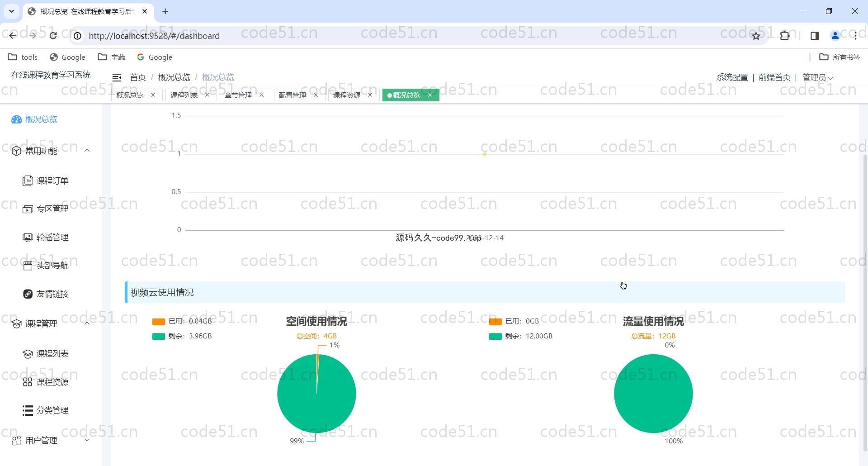Bookmark this page with the star icon
The width and height of the screenshot is (868, 466).
click(x=756, y=36)
